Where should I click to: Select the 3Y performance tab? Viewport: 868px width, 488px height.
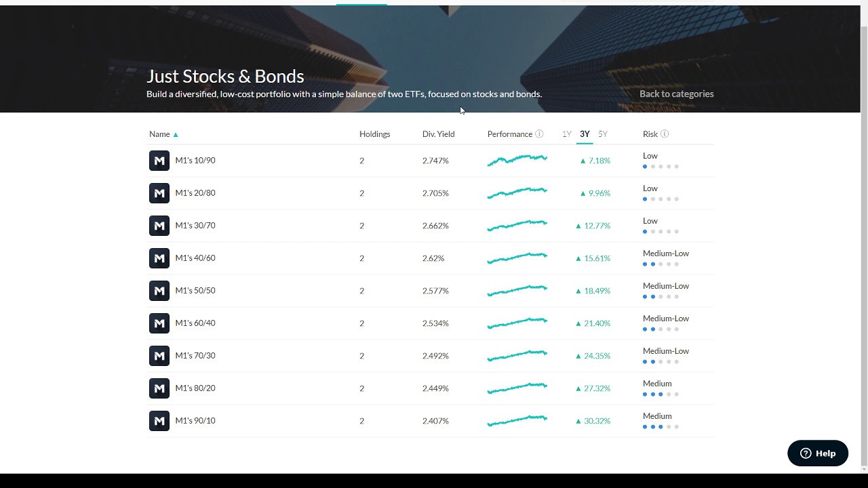pyautogui.click(x=585, y=134)
